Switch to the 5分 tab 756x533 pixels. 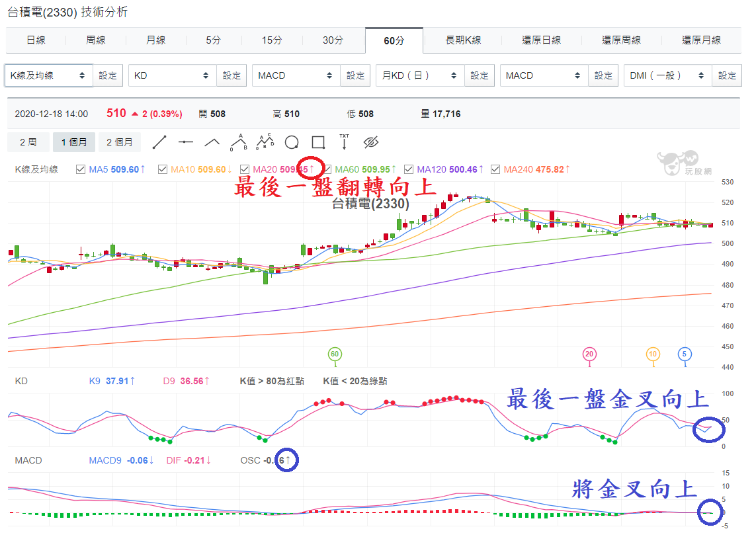(x=213, y=40)
